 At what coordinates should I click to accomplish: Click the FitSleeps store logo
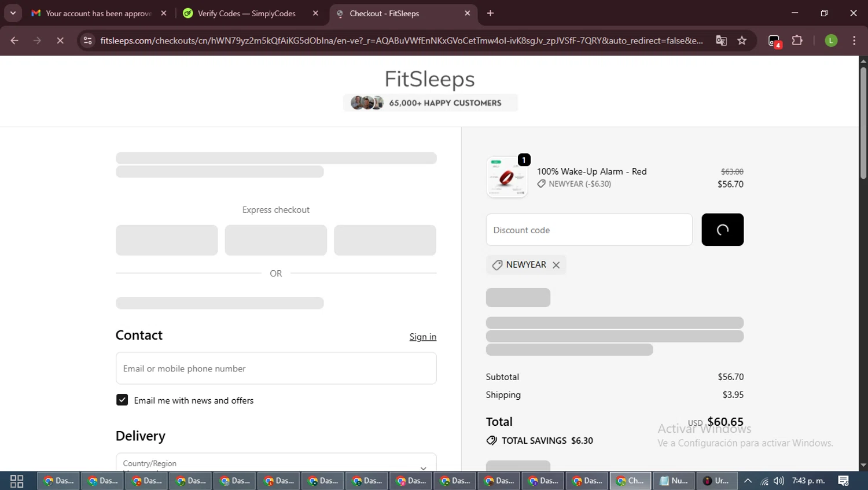(430, 79)
